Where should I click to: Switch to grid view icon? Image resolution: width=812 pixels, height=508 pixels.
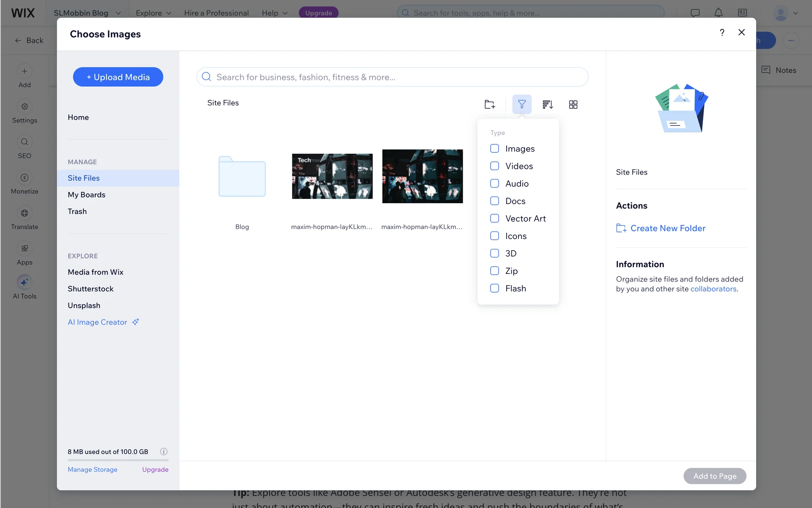(x=573, y=104)
